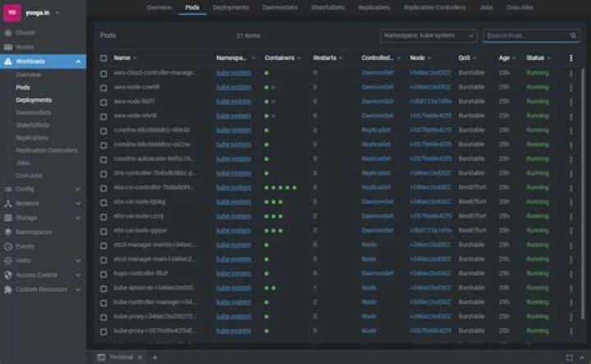Click the Namespaces icon in sidebar
Screen dimensions: 591x364
[8, 232]
